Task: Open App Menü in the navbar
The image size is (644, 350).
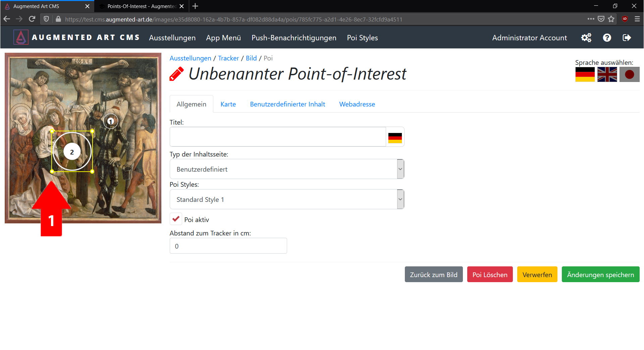Action: (223, 38)
